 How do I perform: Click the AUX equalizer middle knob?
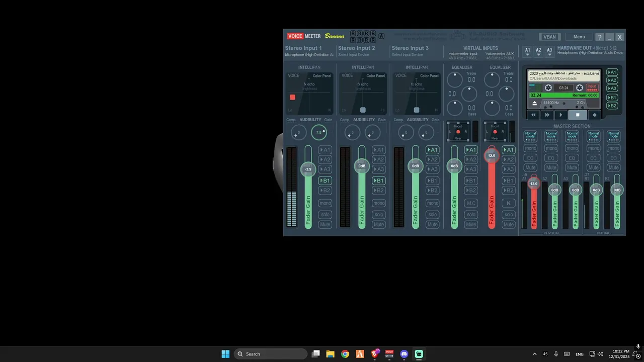coord(506,94)
